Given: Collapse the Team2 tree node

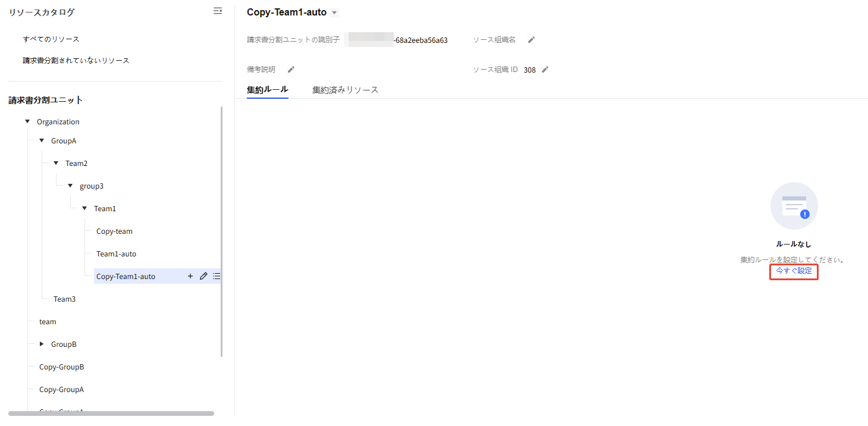Looking at the screenshot, I should click(x=56, y=163).
